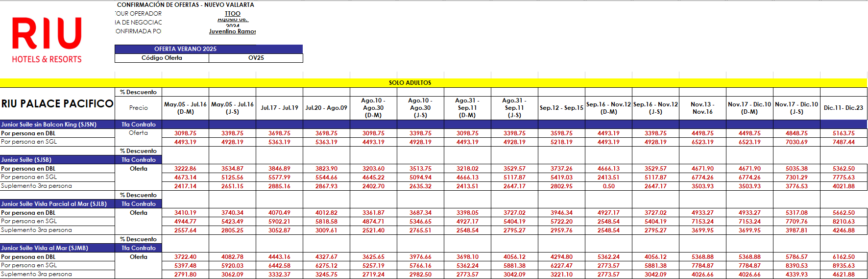Image resolution: width=868 pixels, height=279 pixels.
Task: Select the cell with value 7487.44
Action: click(x=844, y=142)
